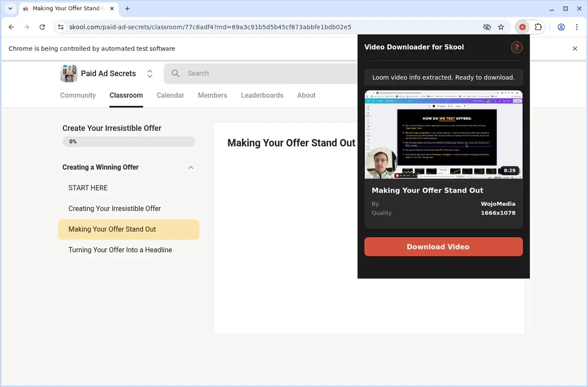This screenshot has height=387, width=588.
Task: Switch to the Classroom tab
Action: click(x=126, y=96)
